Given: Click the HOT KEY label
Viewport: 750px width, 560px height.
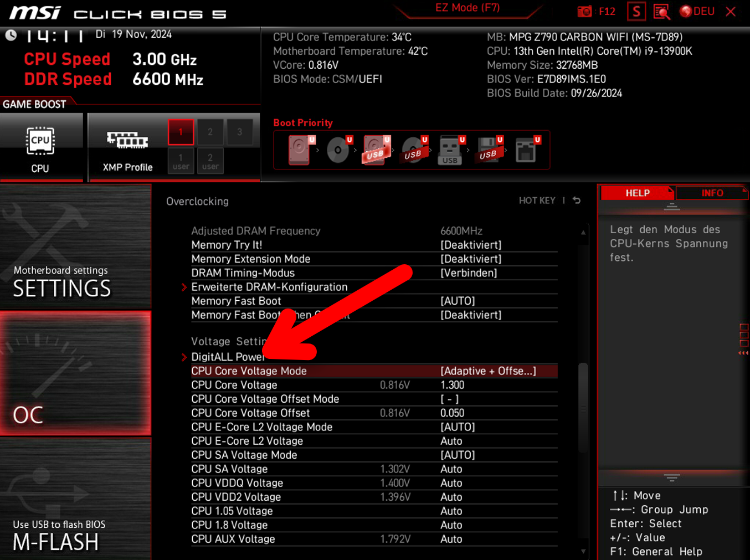Looking at the screenshot, I should 537,201.
